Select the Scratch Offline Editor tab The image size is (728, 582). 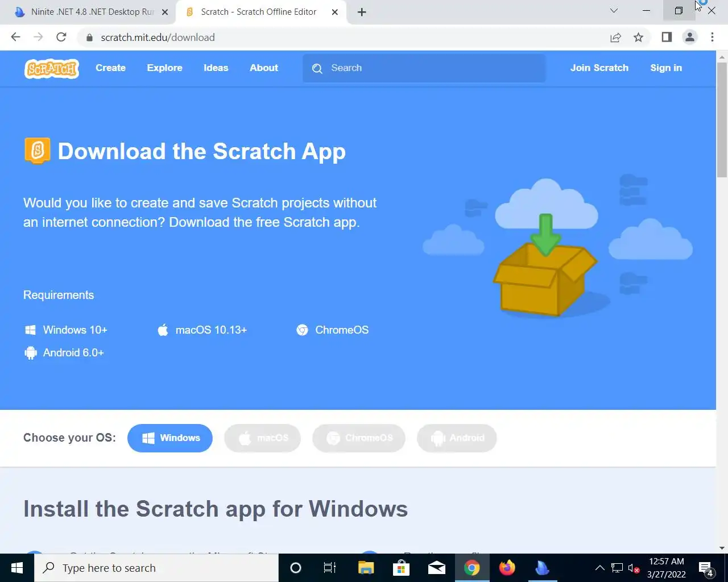click(x=260, y=12)
